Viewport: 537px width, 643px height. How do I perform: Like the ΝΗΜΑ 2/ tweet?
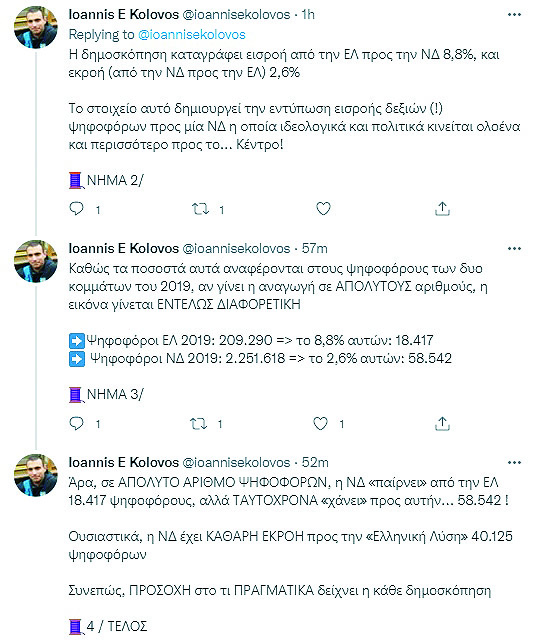click(x=323, y=209)
